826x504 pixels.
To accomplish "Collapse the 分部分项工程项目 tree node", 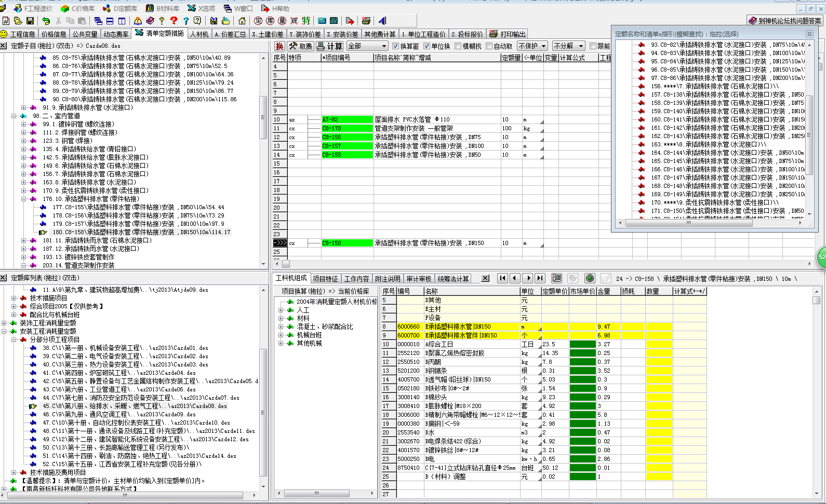I will (x=14, y=339).
